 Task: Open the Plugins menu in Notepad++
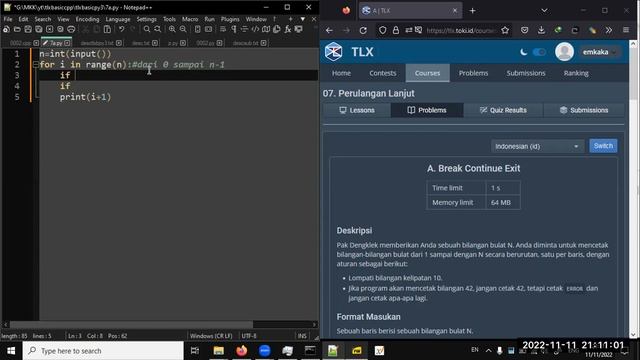[230, 19]
